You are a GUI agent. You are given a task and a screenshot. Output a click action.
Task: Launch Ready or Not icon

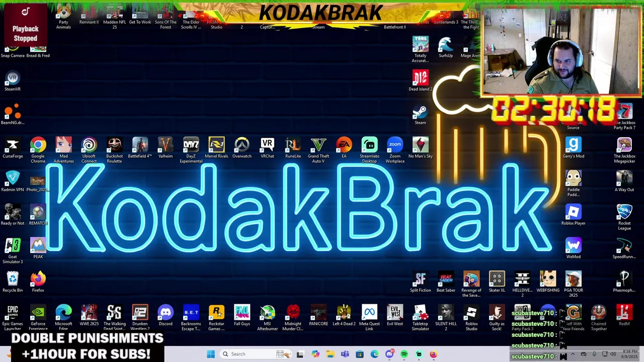tap(13, 215)
